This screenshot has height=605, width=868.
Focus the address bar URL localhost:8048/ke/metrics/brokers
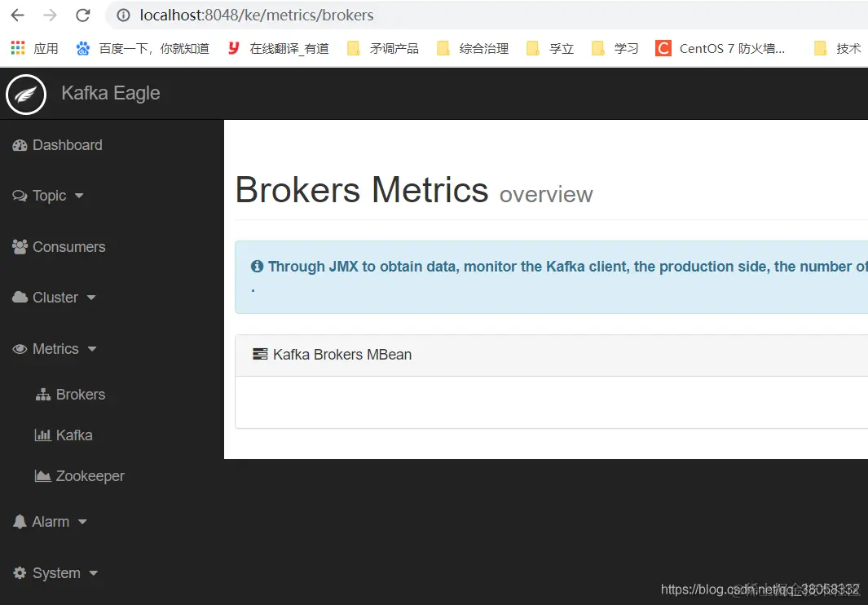click(x=256, y=15)
